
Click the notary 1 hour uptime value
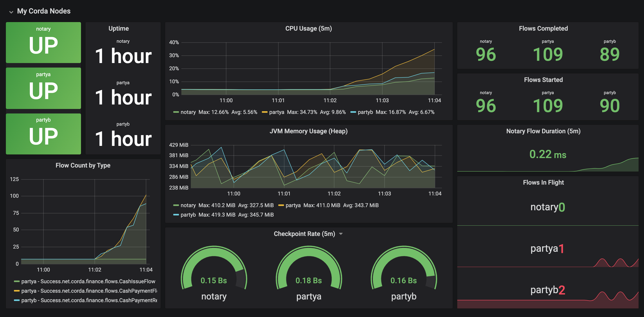click(123, 56)
